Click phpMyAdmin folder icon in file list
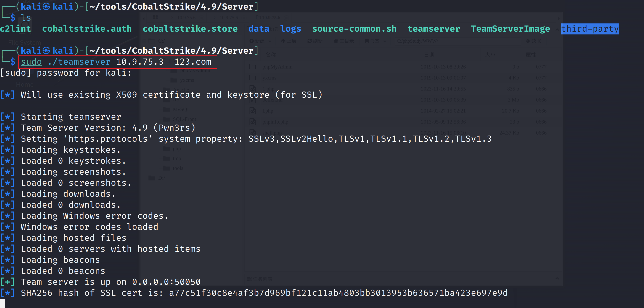This screenshot has height=308, width=644. pos(253,67)
